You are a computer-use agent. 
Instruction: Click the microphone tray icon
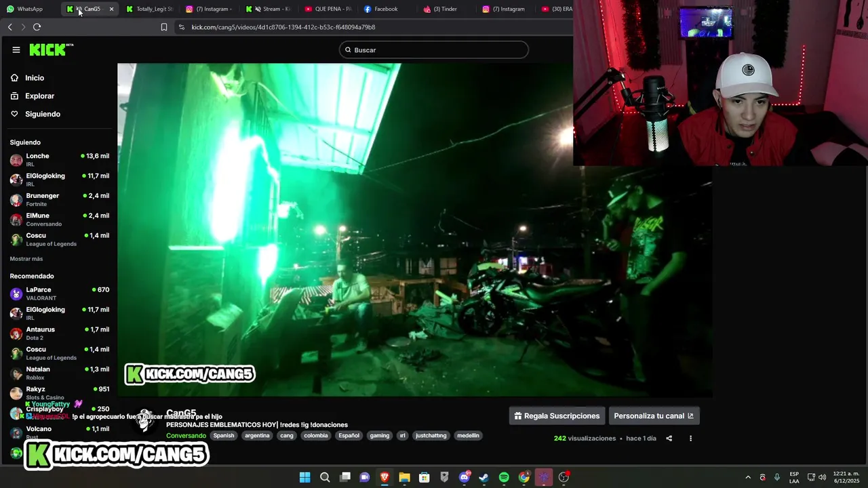pyautogui.click(x=777, y=477)
